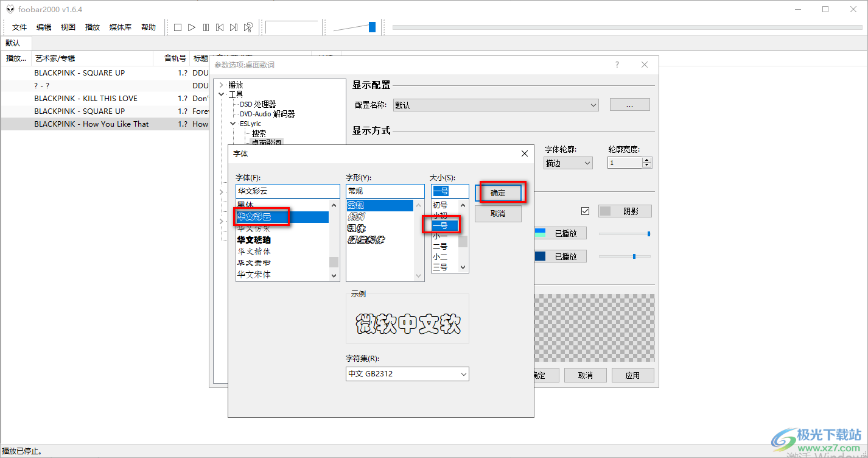Viewport: 868px width, 458px height.
Task: Select 三号 in the size list
Action: pyautogui.click(x=445, y=267)
